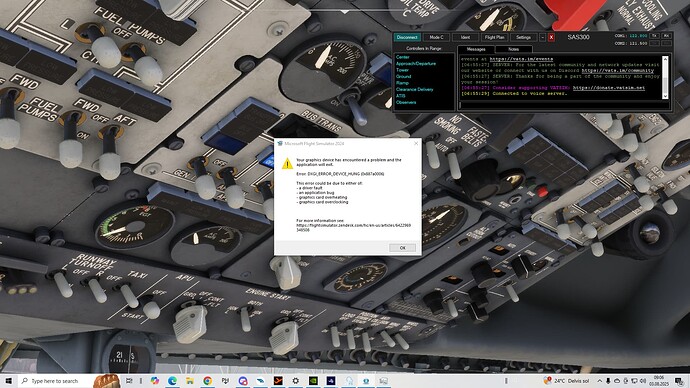
Task: Click the messages scrollbar up arrow
Action: pos(665,59)
